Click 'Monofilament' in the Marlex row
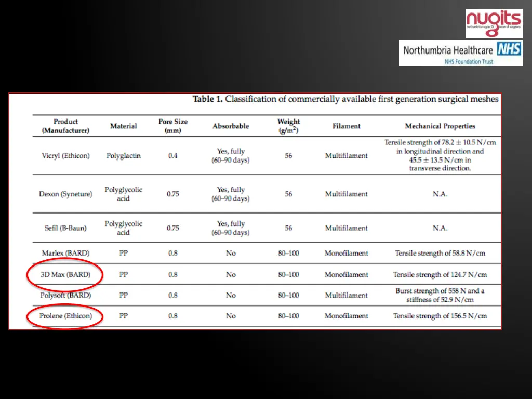Image resolution: width=532 pixels, height=399 pixels. [346, 253]
